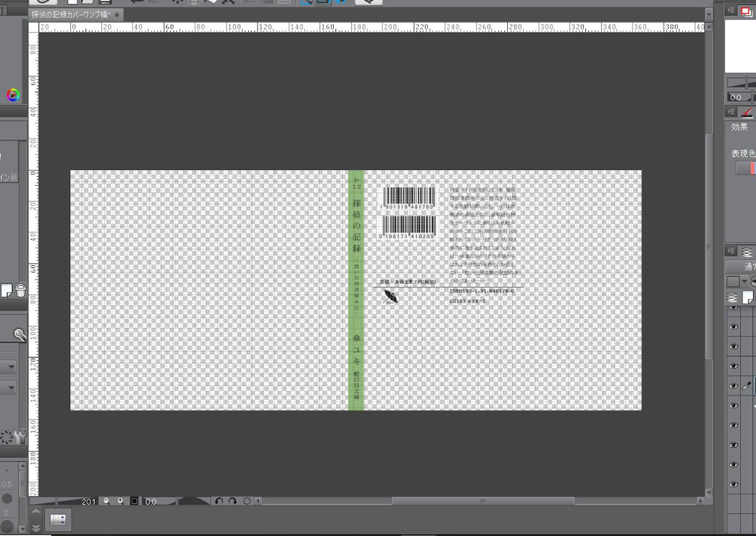Adjust the canvas zoom slider in the bottom bar

(x=55, y=501)
